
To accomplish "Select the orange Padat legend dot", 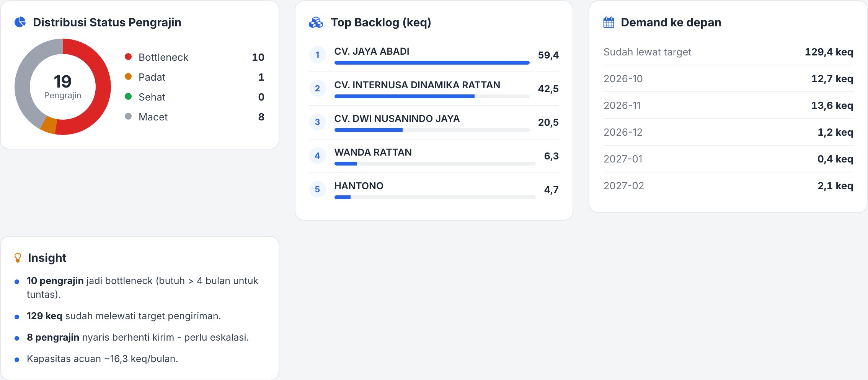I will 128,77.
